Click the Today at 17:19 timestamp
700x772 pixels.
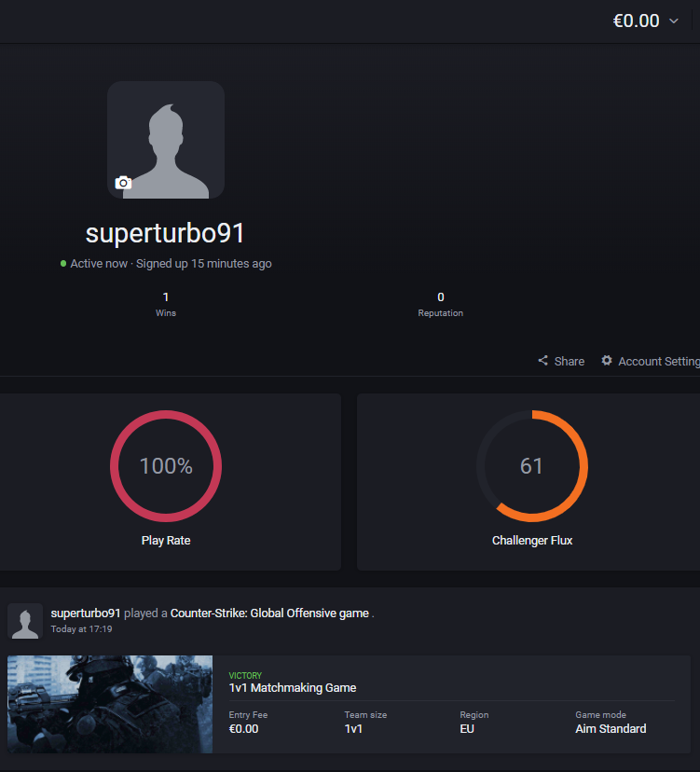[82, 629]
